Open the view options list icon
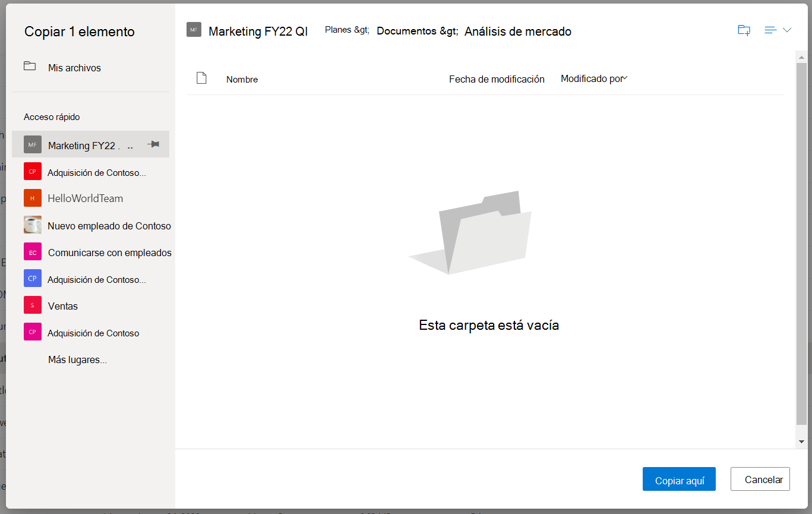 (771, 30)
